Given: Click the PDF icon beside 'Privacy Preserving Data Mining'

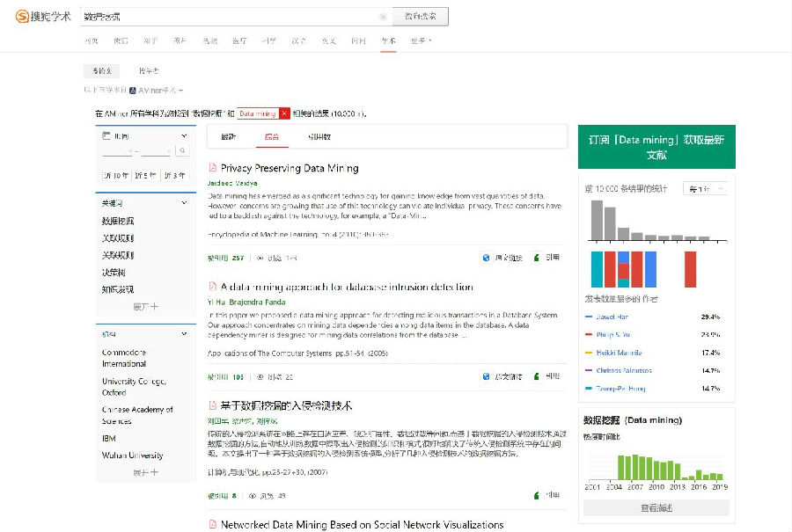Looking at the screenshot, I should tap(212, 168).
